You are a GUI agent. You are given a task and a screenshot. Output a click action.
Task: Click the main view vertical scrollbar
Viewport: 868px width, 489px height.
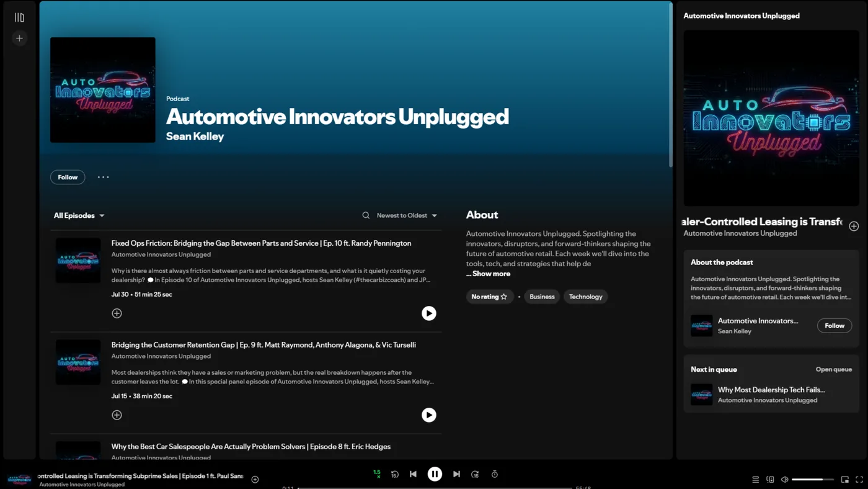click(670, 84)
